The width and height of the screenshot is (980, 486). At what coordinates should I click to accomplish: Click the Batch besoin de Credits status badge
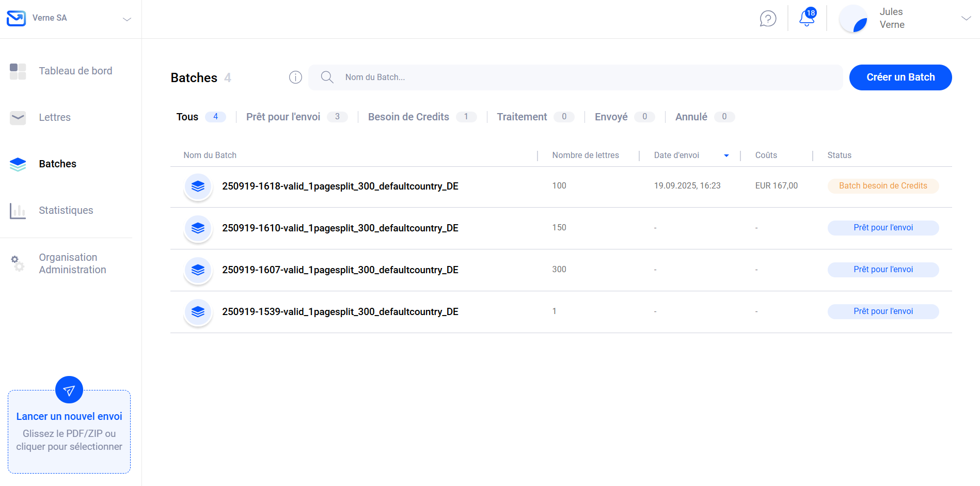(883, 186)
